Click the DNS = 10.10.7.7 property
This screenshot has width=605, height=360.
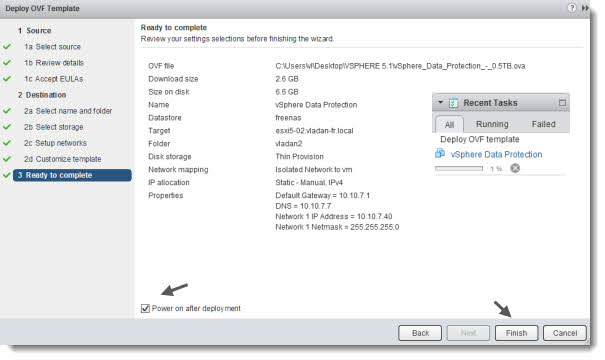tap(303, 206)
